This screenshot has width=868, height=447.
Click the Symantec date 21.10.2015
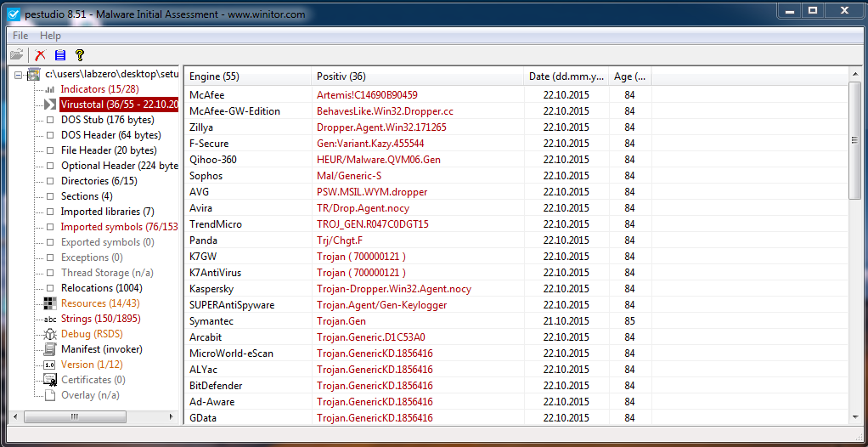coord(566,321)
